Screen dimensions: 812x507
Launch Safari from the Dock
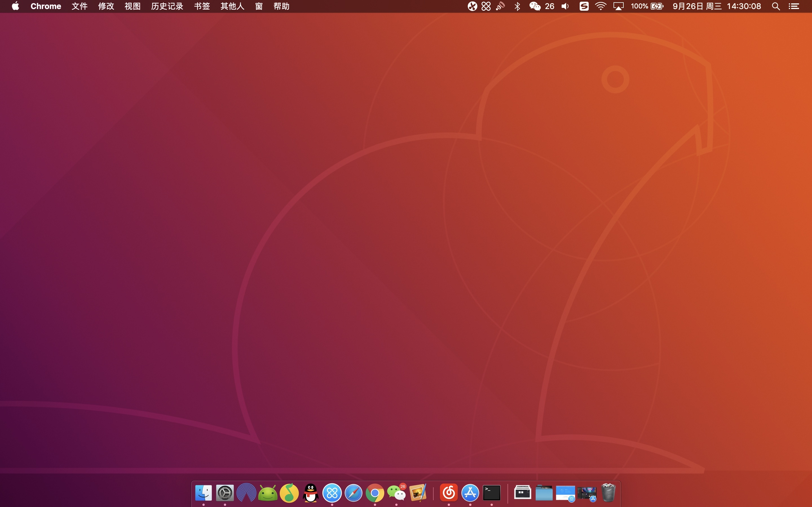(x=354, y=493)
